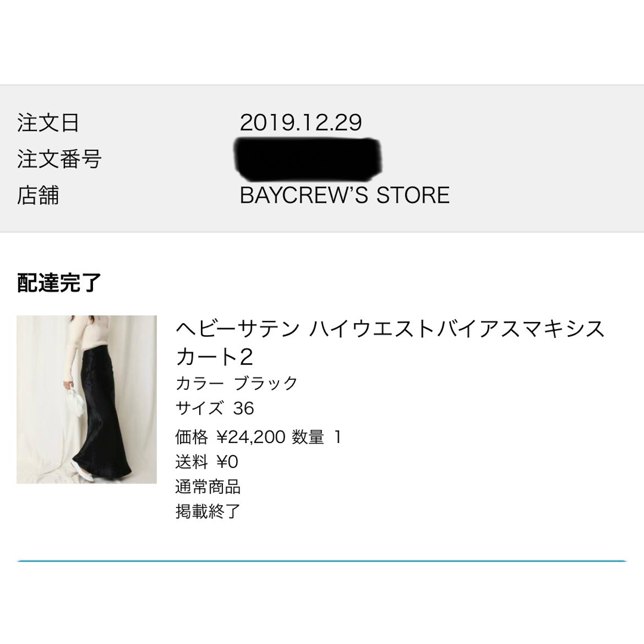Select the 注文番号 label
The image size is (644, 644).
(x=59, y=159)
